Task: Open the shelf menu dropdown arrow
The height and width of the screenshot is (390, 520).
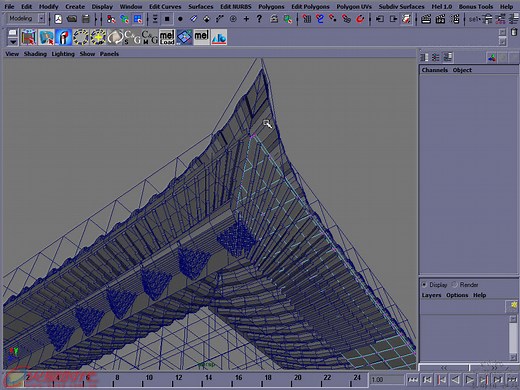Action: pos(12,42)
